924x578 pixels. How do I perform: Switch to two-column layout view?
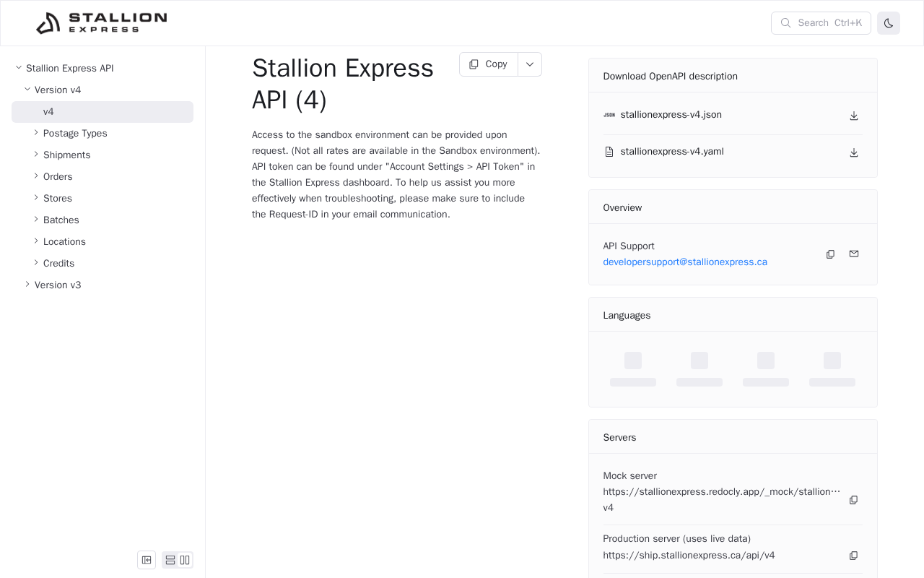click(x=185, y=560)
